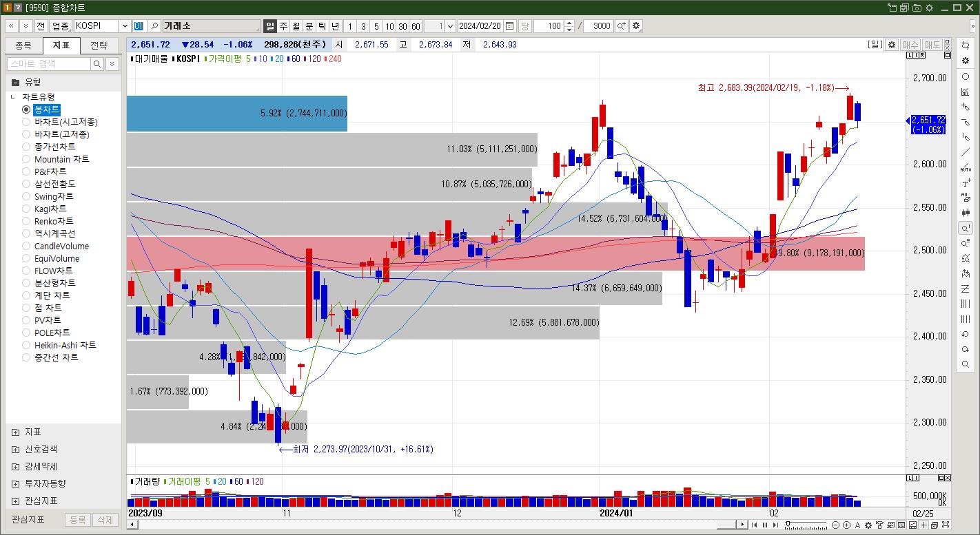Click the redo arrow in right toolbar
Screen dimensions: 980x535
[x=966, y=349]
